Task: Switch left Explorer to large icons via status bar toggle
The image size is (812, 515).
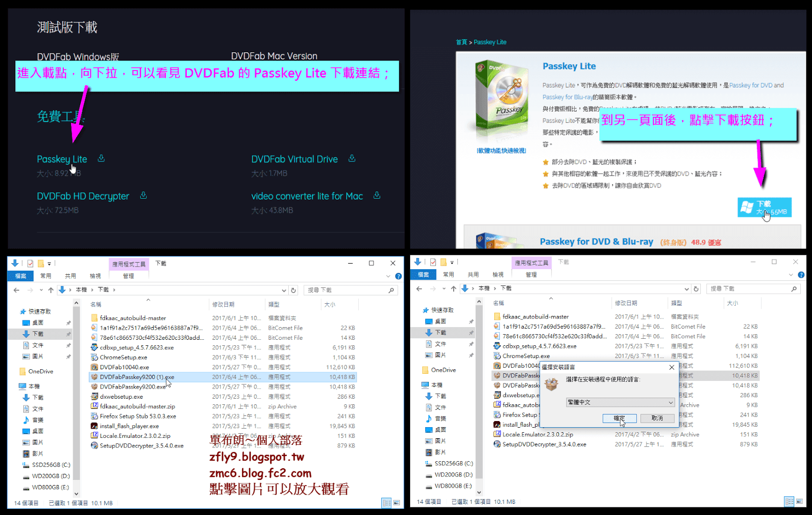Action: (x=396, y=503)
